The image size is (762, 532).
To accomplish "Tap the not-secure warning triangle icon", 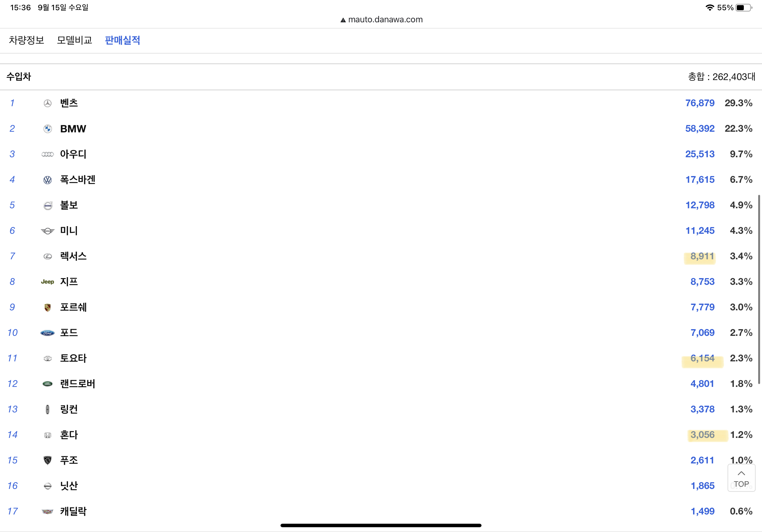I will 343,20.
